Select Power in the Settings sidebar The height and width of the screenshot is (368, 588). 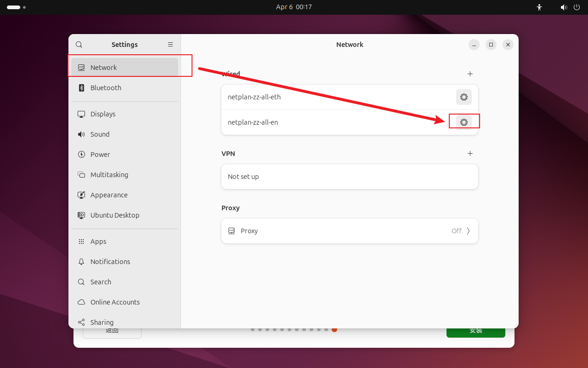click(x=124, y=155)
